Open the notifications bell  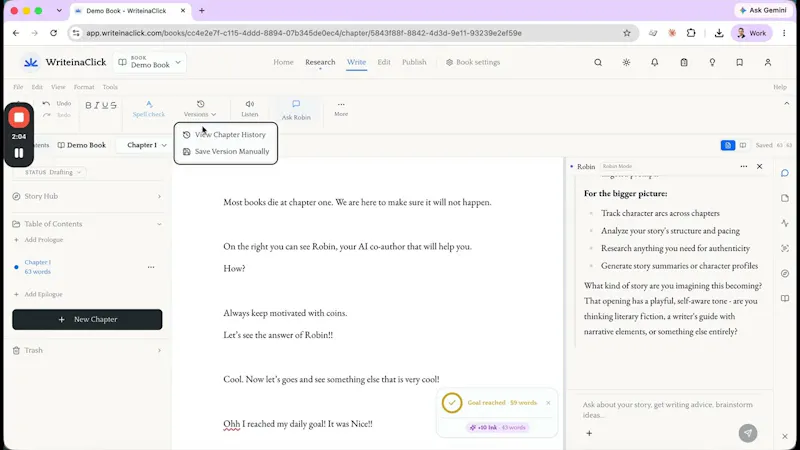point(655,62)
